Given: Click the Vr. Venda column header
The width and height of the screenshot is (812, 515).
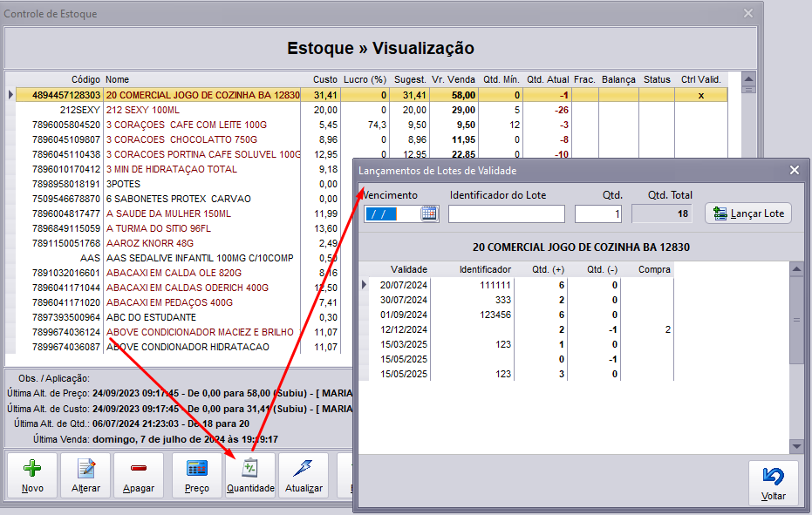Looking at the screenshot, I should 454,79.
